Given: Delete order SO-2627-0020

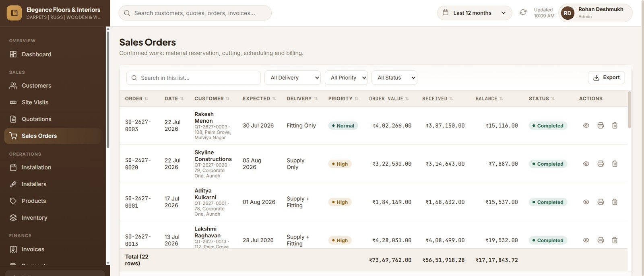Looking at the screenshot, I should pyautogui.click(x=615, y=164).
